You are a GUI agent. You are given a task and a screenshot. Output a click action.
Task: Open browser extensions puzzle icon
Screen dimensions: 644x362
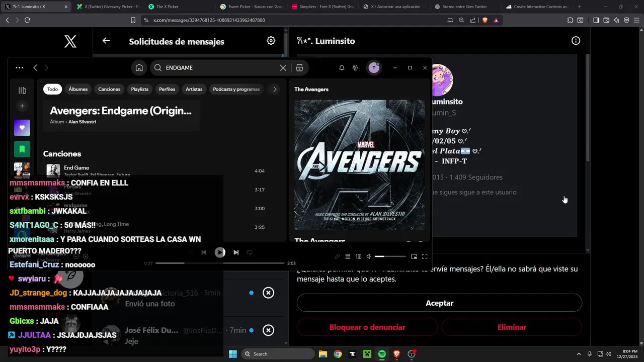tap(570, 20)
